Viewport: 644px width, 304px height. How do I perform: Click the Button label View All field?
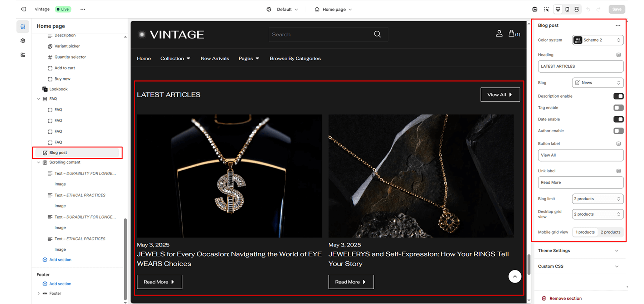coord(581,155)
